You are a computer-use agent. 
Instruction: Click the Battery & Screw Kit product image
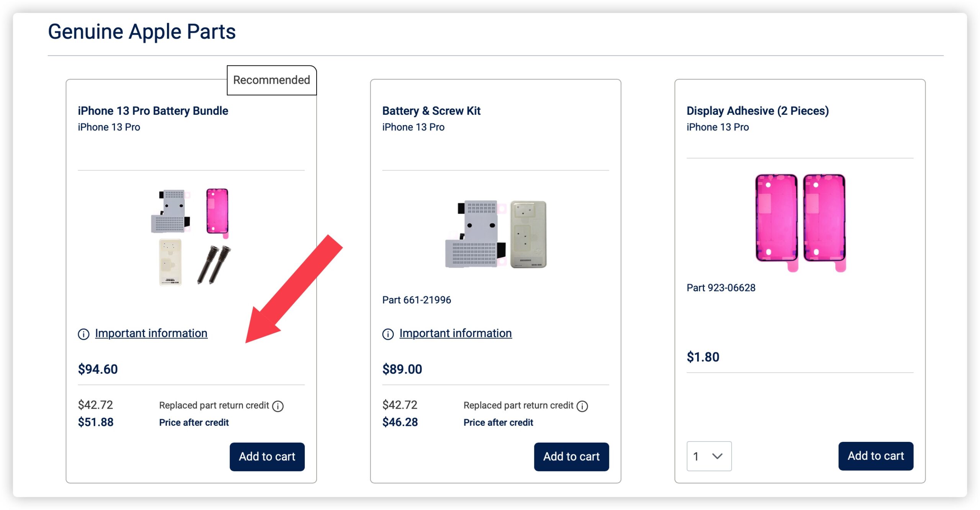click(x=496, y=234)
